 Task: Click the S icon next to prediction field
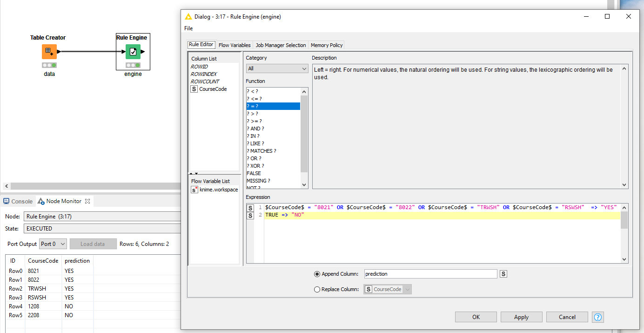click(x=503, y=274)
